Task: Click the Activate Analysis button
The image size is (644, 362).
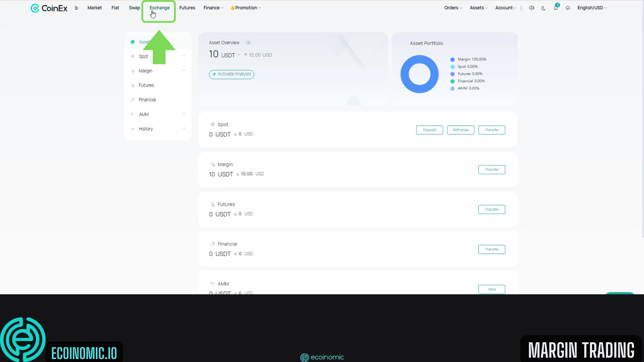Action: (x=232, y=74)
